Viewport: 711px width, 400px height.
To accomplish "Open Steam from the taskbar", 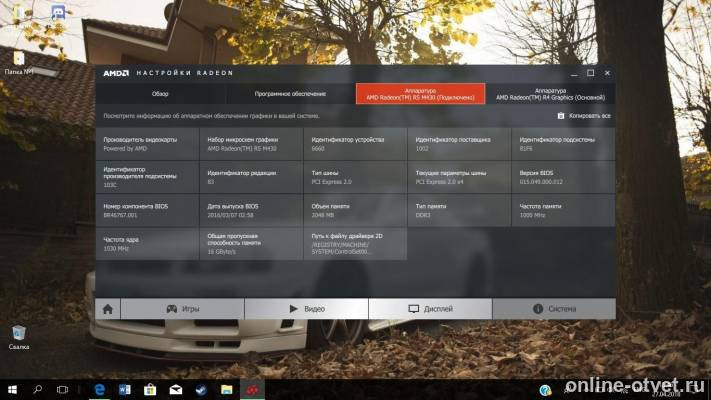I will [x=201, y=390].
